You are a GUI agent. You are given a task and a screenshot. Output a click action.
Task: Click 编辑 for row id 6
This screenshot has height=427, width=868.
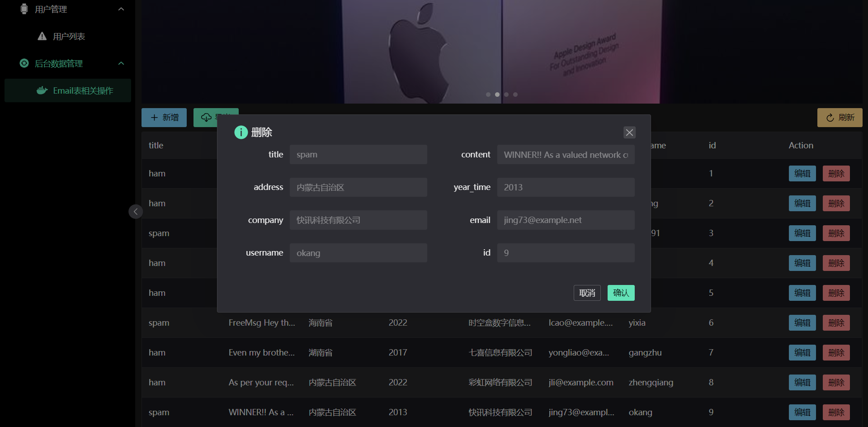coord(802,323)
